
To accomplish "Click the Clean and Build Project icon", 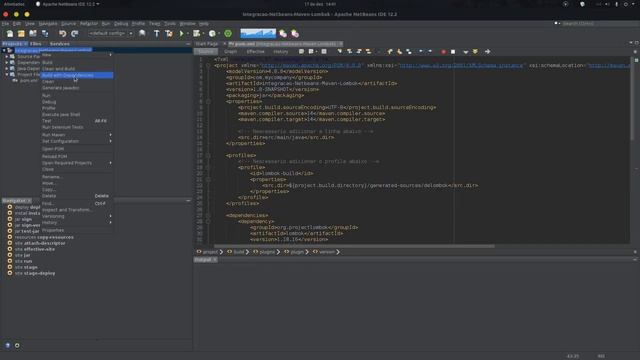I will coord(169,33).
